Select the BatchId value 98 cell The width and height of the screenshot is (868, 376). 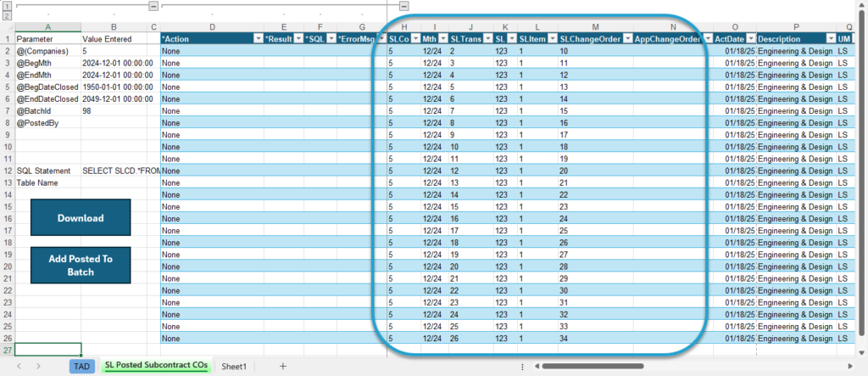pos(114,111)
